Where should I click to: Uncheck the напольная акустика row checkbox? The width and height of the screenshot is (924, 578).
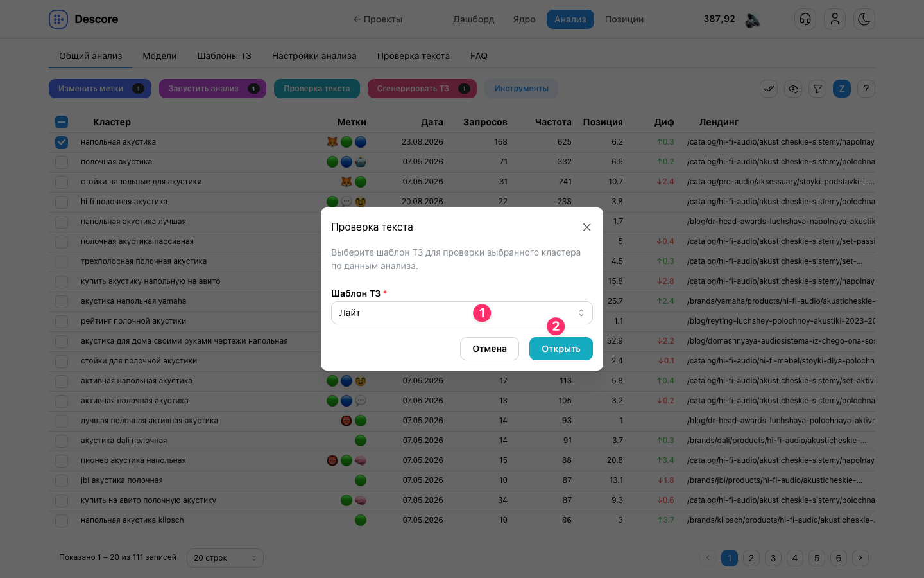pyautogui.click(x=62, y=142)
